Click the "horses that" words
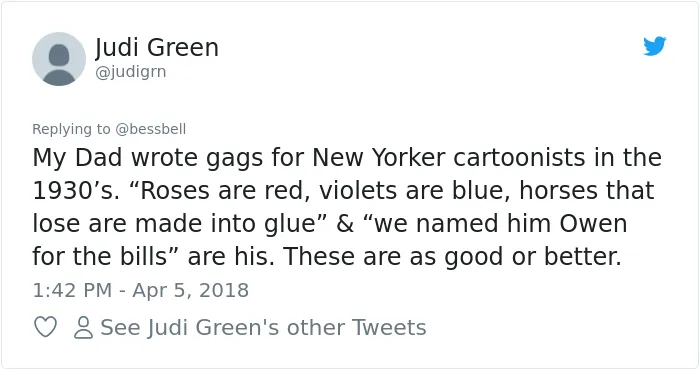Screen dimensions: 700x370 tap(587, 191)
